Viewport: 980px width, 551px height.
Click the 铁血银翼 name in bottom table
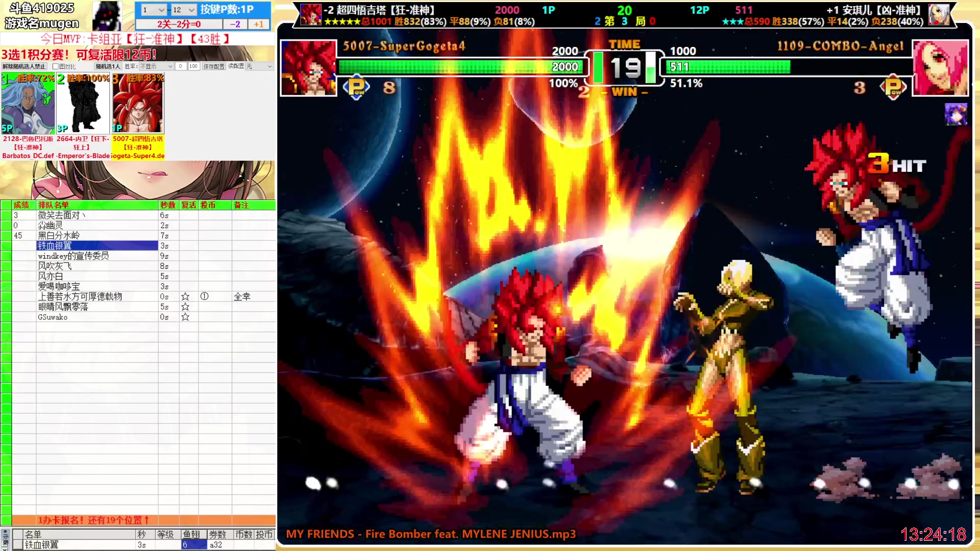pyautogui.click(x=41, y=545)
